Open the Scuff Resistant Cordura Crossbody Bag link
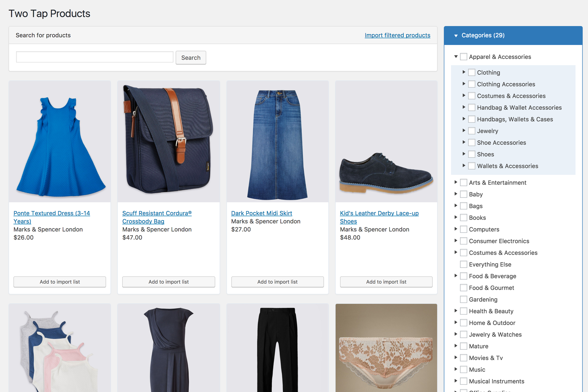The height and width of the screenshot is (392, 588). click(x=157, y=217)
